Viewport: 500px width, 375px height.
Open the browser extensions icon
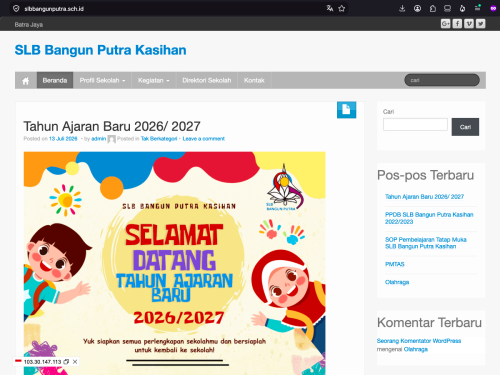433,9
